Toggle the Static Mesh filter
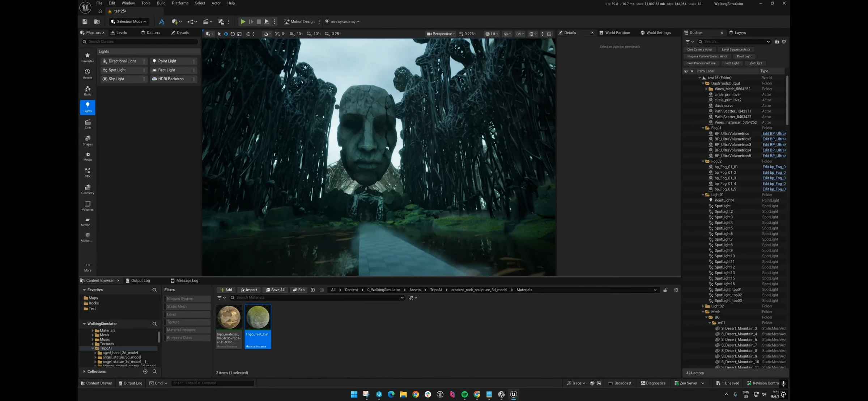This screenshot has height=401, width=868. click(x=187, y=307)
